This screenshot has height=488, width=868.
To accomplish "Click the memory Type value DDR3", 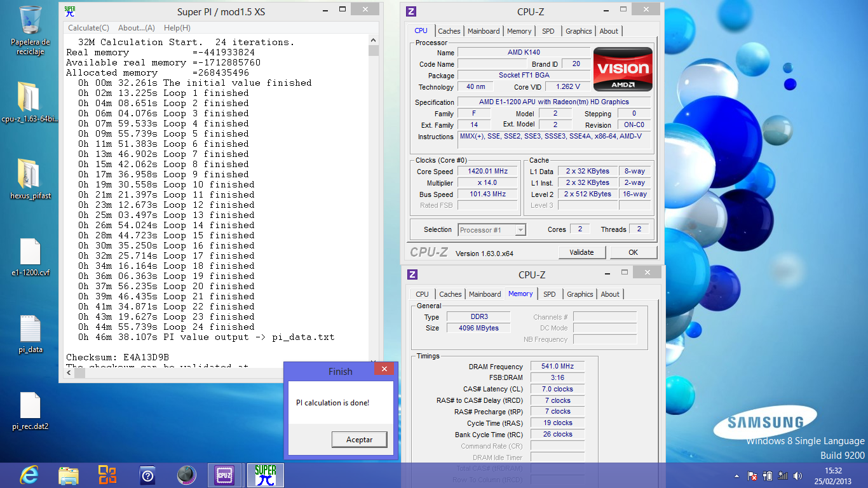I will tap(478, 317).
